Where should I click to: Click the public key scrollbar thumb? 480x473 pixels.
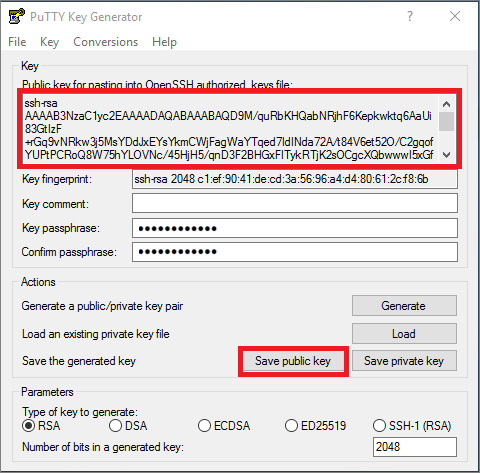coord(446,121)
